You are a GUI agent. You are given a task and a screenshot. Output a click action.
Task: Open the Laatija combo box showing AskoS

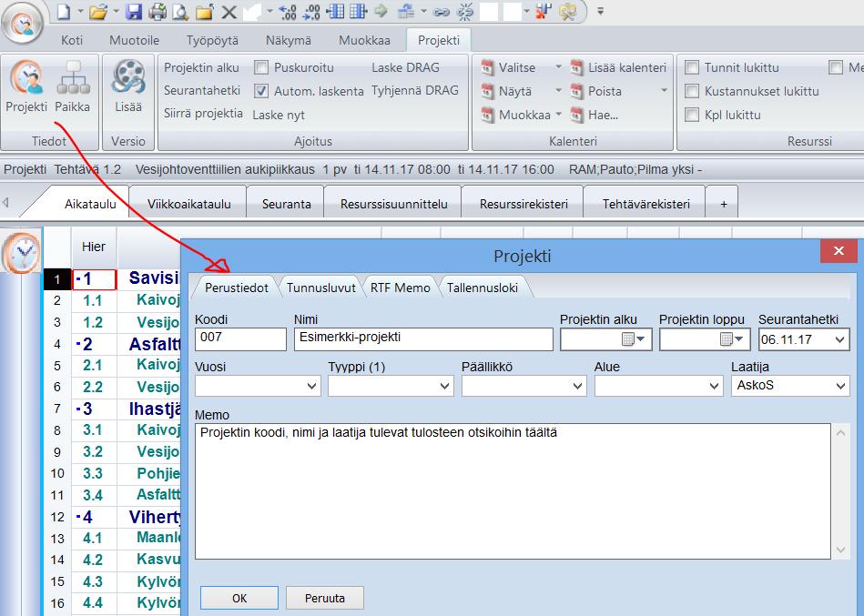point(790,386)
